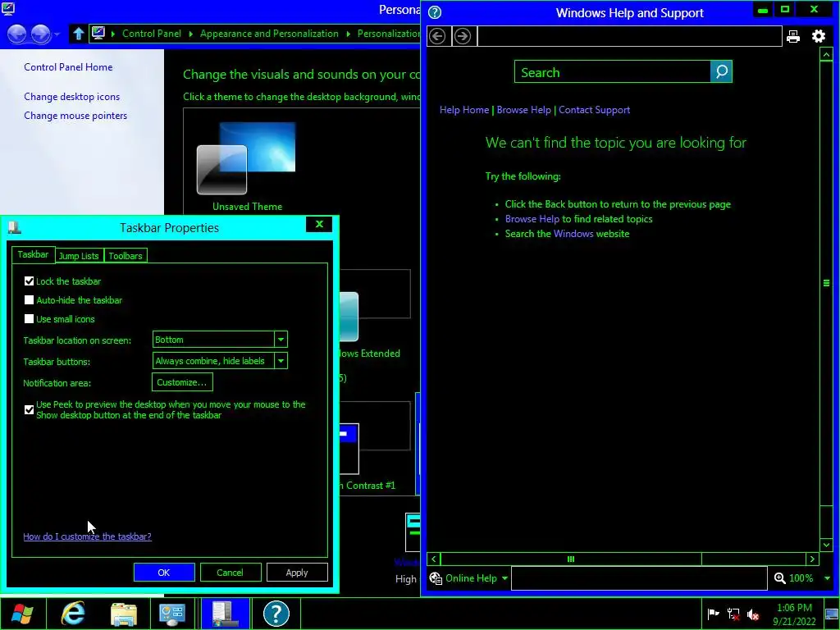
Task: Expand the Appearance and Personalization breadcrumb arrow
Action: (x=348, y=34)
